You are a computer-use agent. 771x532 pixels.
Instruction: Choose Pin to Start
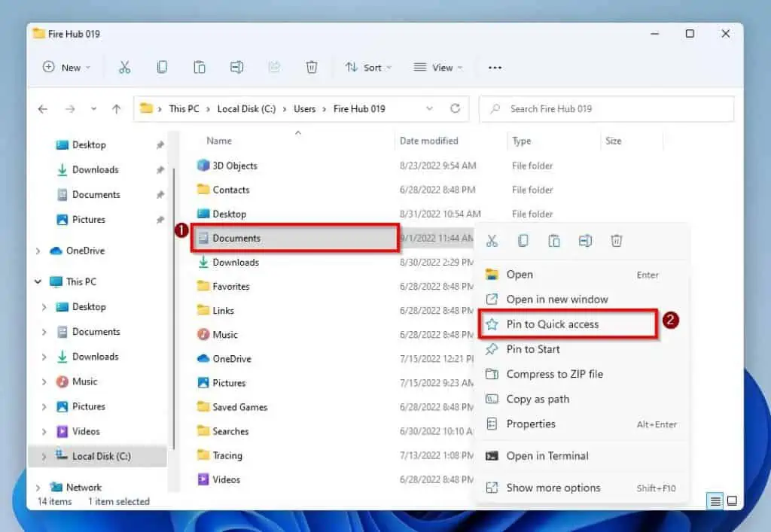[582, 349]
